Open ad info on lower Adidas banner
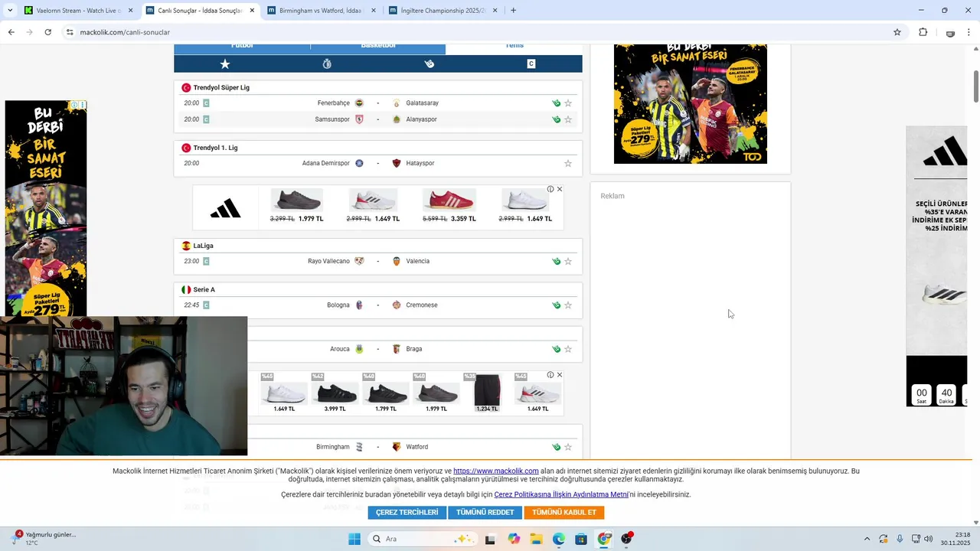Viewport: 980px width, 551px height. [550, 375]
